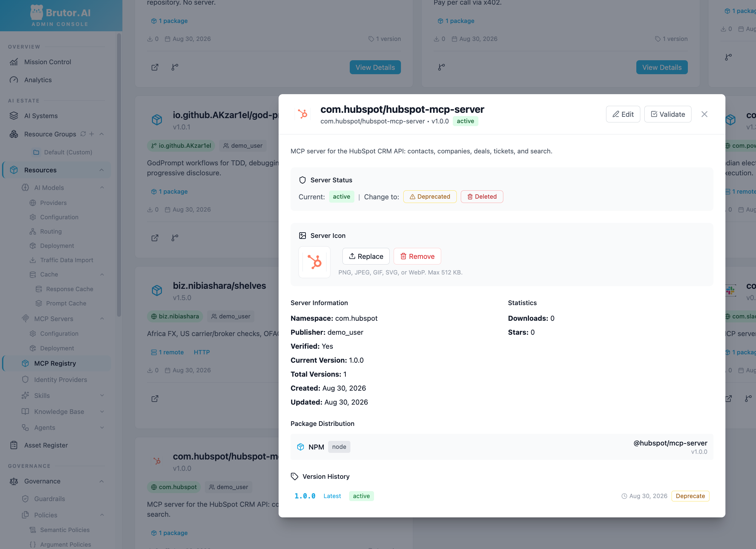756x549 pixels.
Task: Collapse AI Models submenu
Action: (102, 187)
